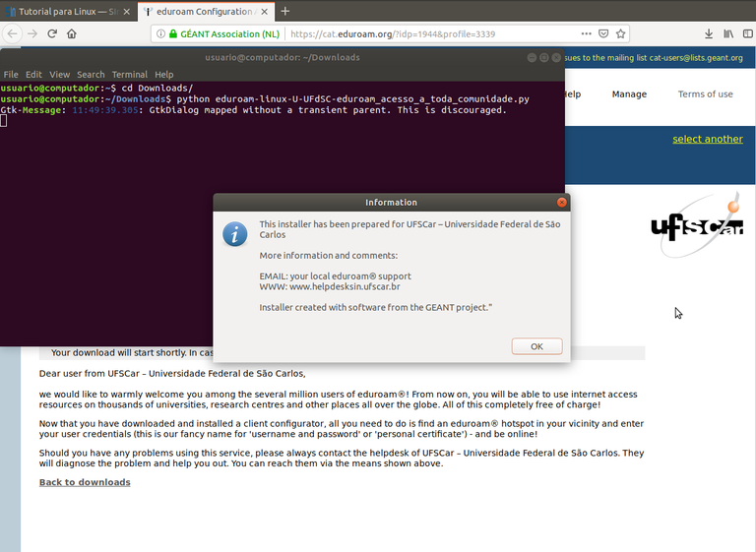Switch to Tutorial para Linux tab

pyautogui.click(x=69, y=12)
